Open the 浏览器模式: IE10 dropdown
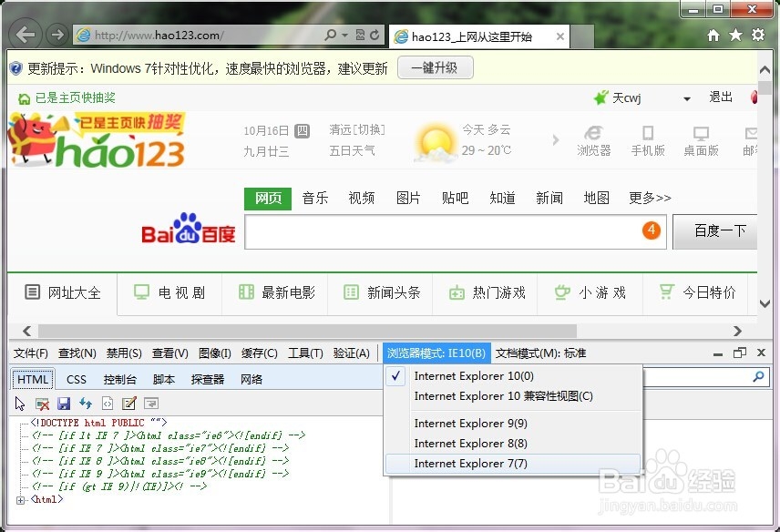The image size is (780, 532). click(436, 353)
